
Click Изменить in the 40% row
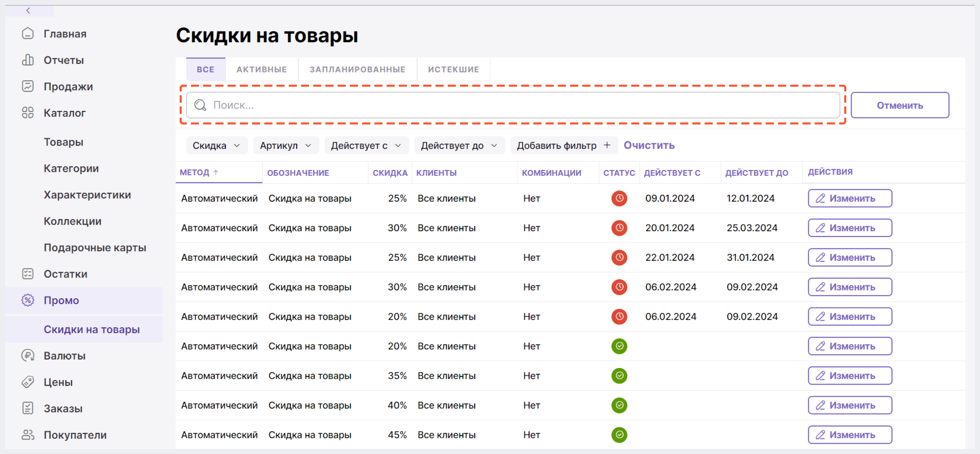point(850,405)
